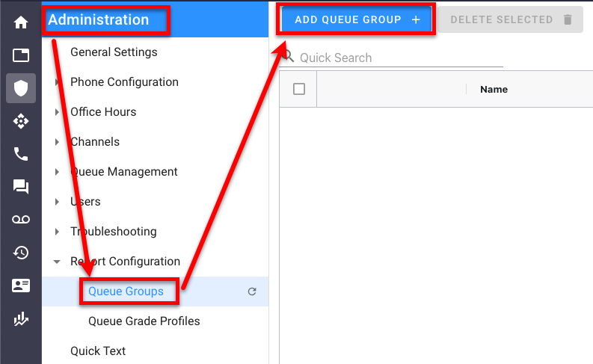Click the Add Queue Group button
Image resolution: width=593 pixels, height=364 pixels.
[357, 19]
